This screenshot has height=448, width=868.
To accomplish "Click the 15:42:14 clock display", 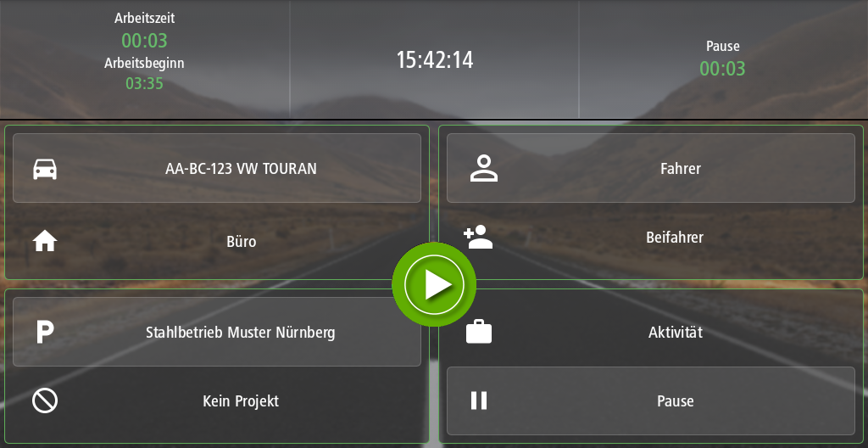I will pos(435,59).
